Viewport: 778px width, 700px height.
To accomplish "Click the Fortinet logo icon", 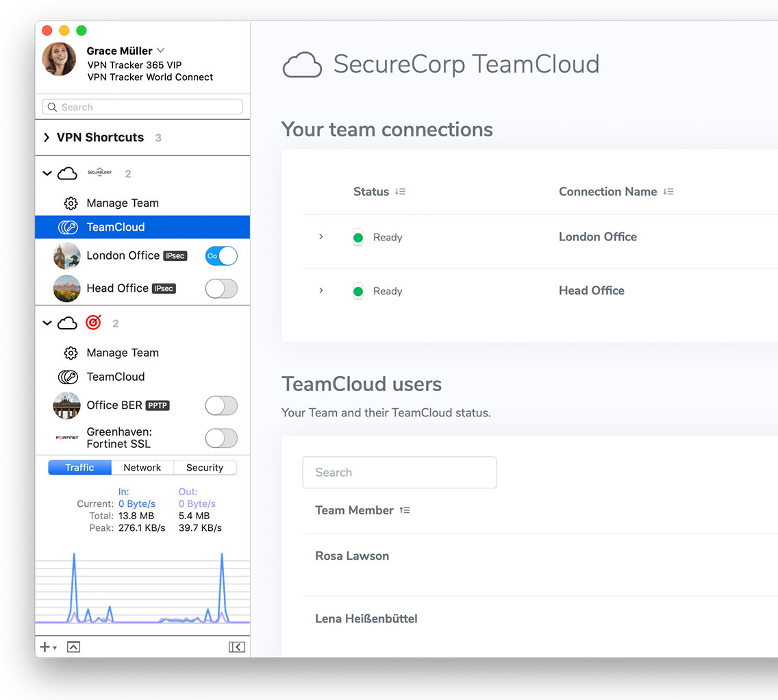I will (x=66, y=437).
